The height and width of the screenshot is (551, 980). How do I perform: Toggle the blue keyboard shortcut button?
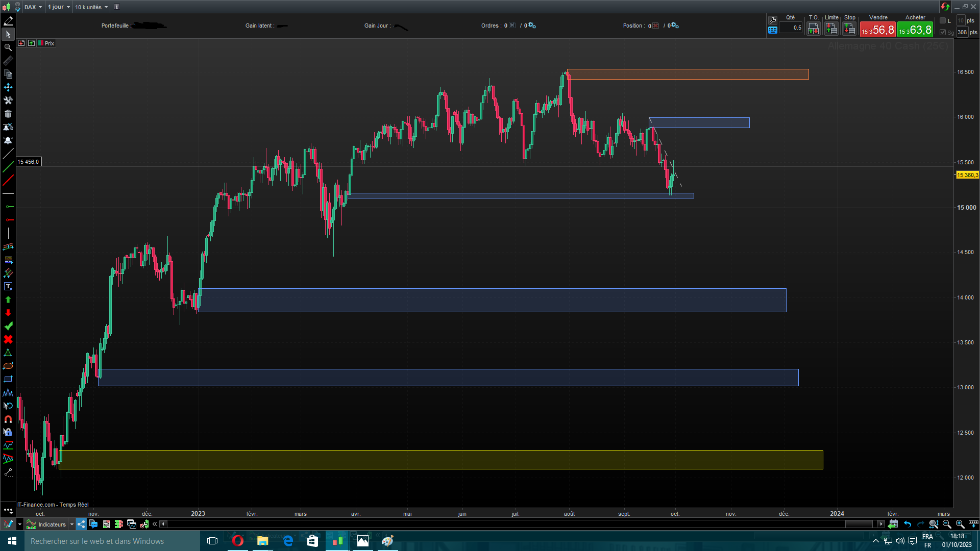pos(773,30)
